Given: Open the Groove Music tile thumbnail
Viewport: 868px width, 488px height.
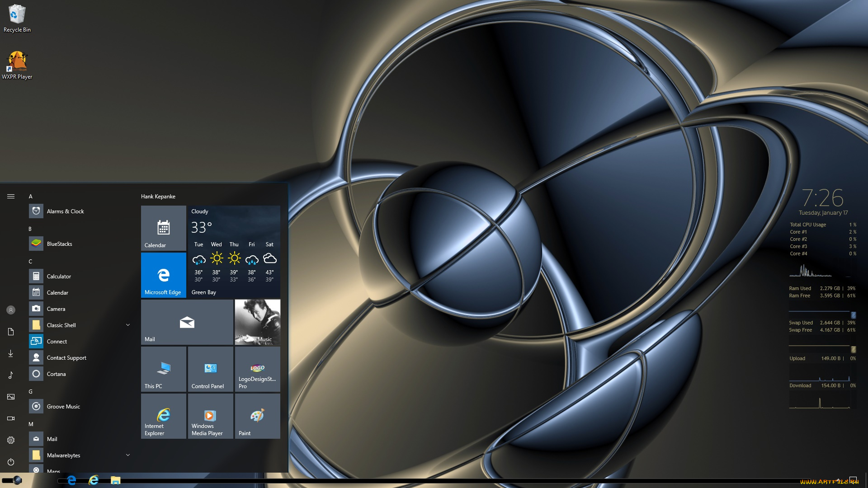Looking at the screenshot, I should [x=257, y=322].
